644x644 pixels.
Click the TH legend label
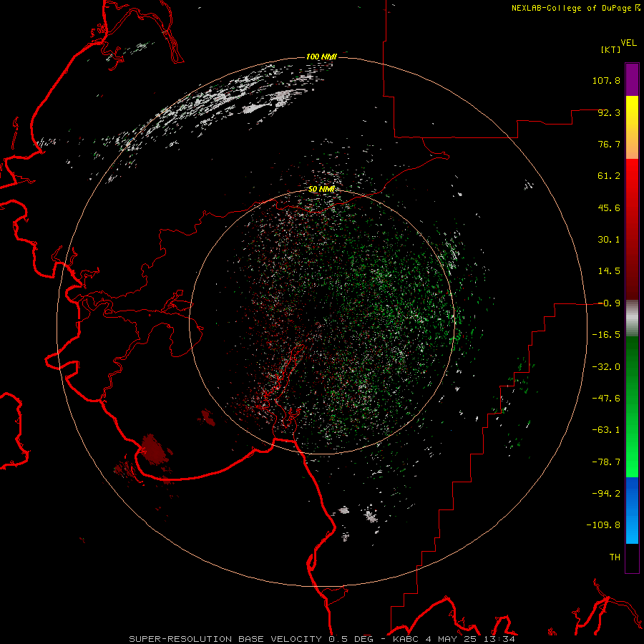(615, 557)
